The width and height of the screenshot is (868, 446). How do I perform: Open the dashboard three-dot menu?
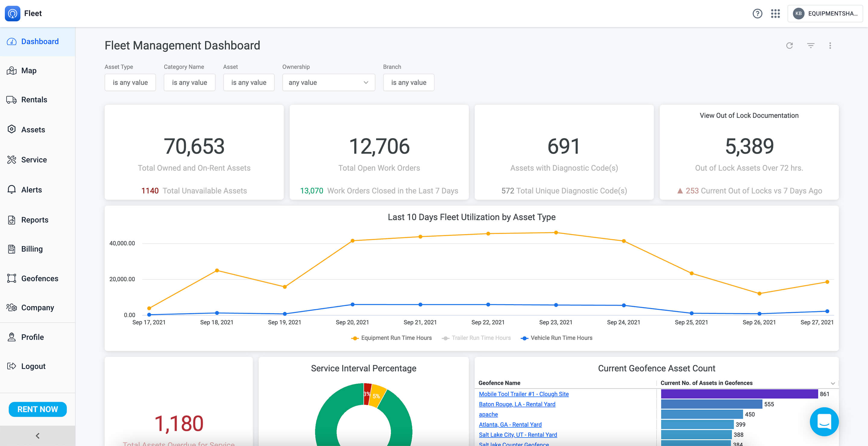(831, 46)
